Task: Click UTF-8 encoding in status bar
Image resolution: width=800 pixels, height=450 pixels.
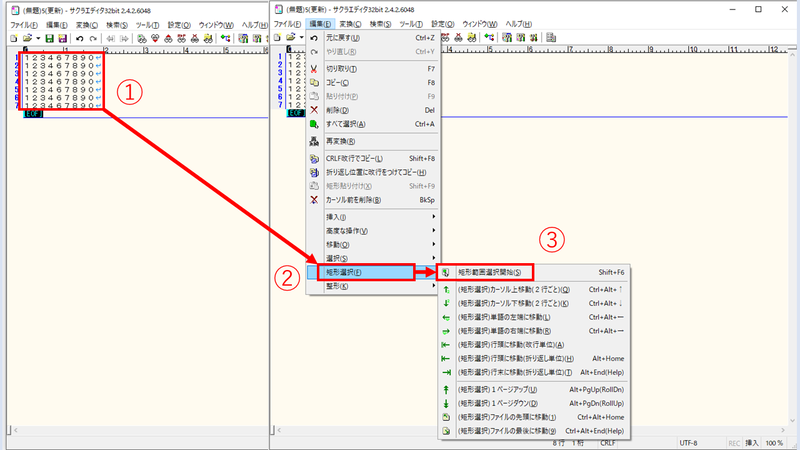Action: [x=688, y=443]
